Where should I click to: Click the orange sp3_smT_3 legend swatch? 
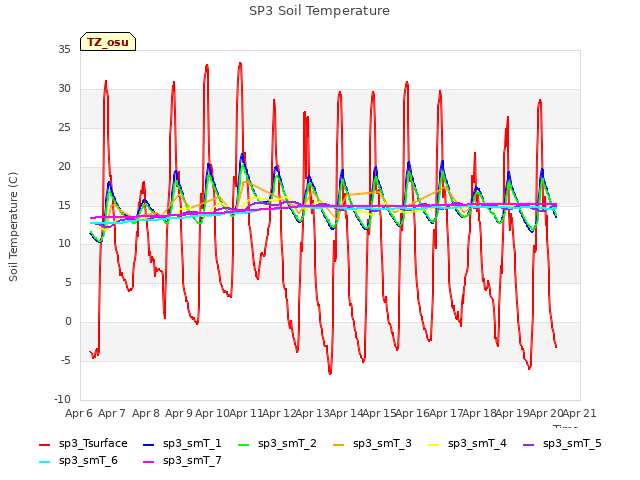[339, 444]
